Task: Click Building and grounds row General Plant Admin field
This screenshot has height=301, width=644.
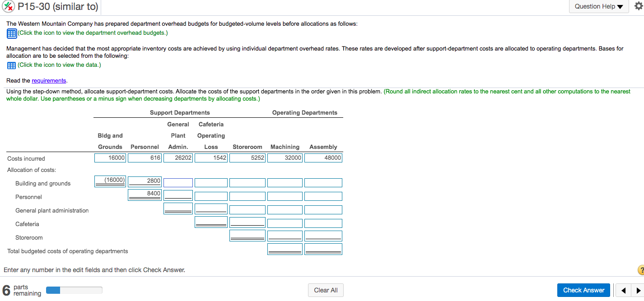Action: click(178, 183)
